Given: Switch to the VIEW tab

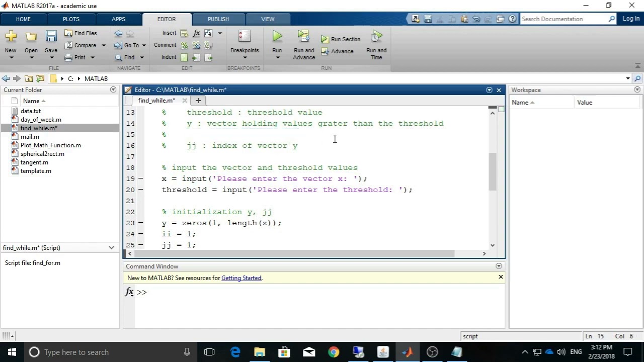Looking at the screenshot, I should pyautogui.click(x=268, y=19).
